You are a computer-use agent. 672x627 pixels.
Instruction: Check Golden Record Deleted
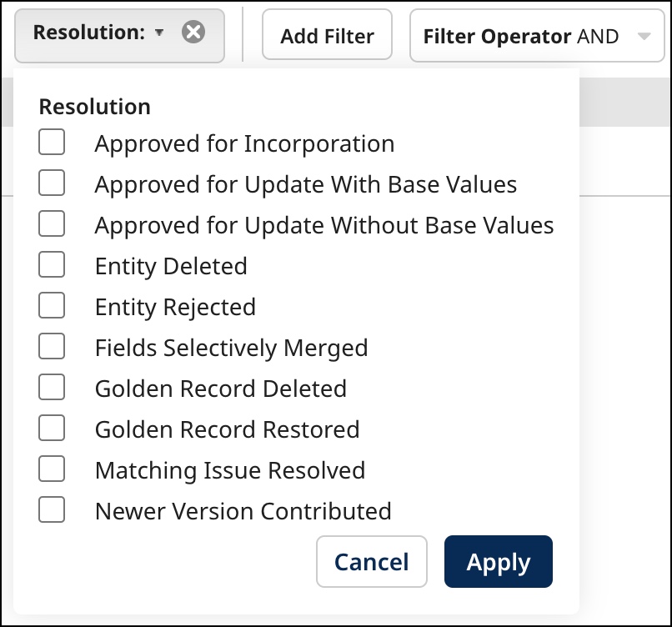[x=51, y=388]
